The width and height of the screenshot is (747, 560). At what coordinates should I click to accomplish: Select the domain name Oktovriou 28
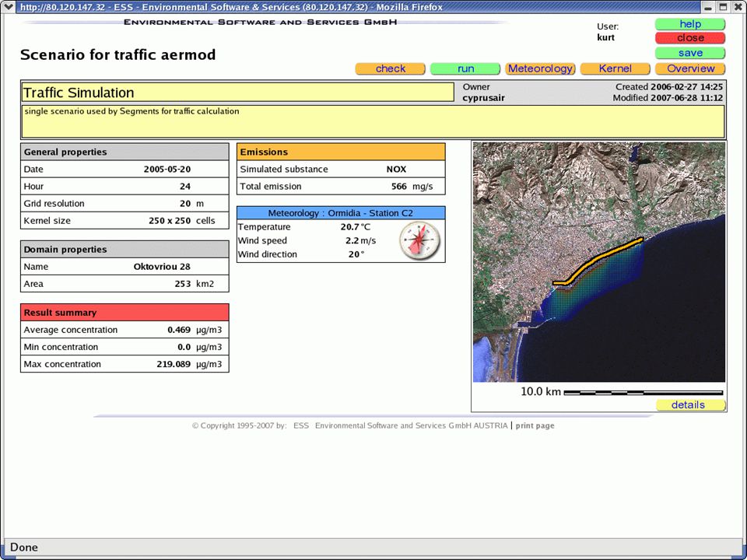click(162, 266)
